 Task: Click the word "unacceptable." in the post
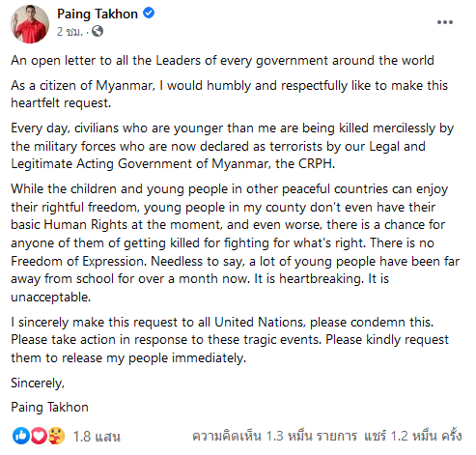51,297
